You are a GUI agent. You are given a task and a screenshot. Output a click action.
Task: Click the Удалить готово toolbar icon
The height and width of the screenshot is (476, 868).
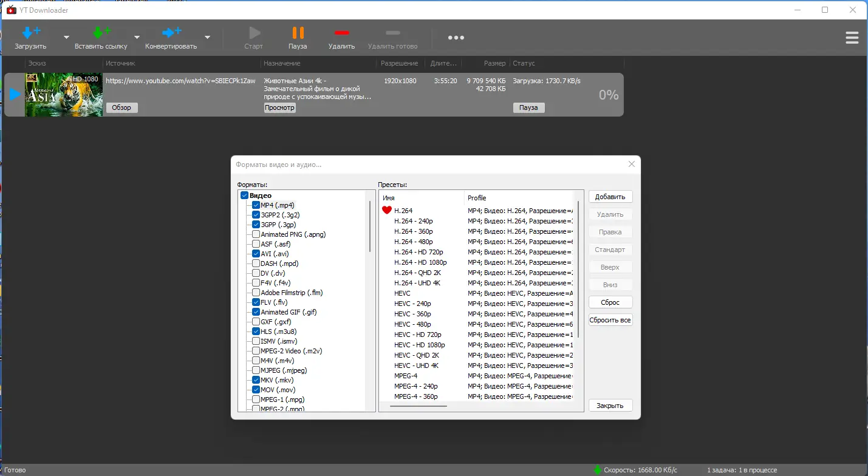tap(393, 32)
